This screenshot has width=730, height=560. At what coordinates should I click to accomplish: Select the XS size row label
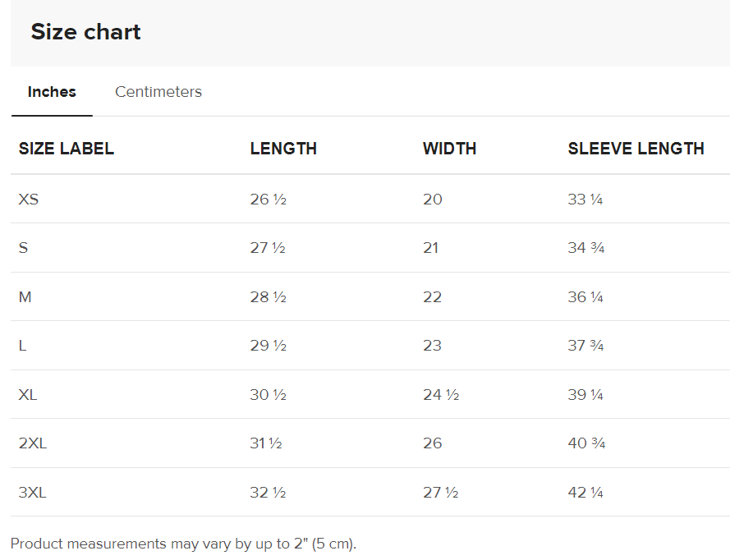(x=29, y=200)
